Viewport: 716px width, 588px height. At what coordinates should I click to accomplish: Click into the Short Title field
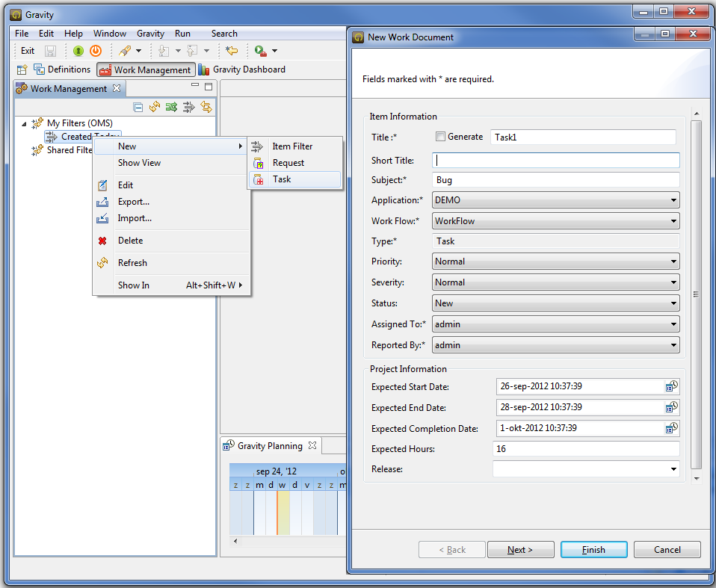point(555,160)
